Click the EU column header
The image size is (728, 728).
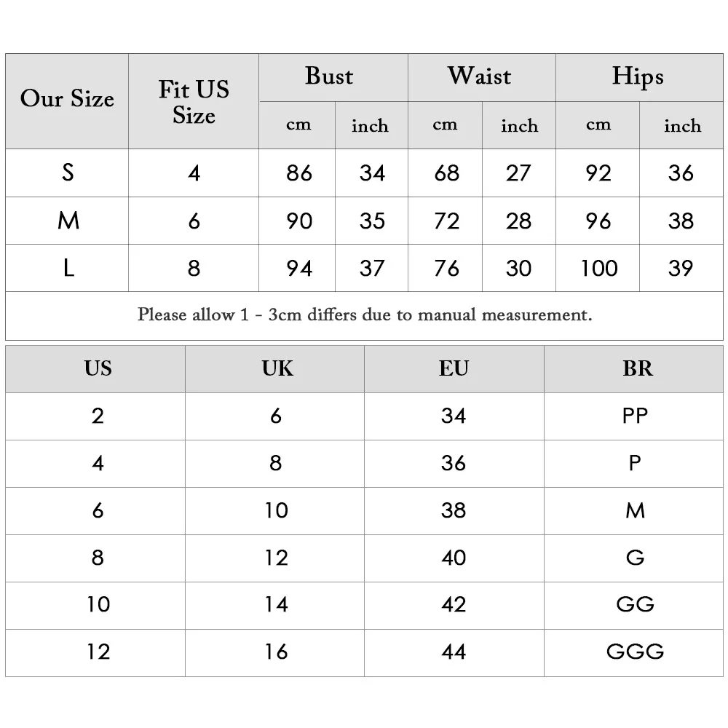(454, 369)
